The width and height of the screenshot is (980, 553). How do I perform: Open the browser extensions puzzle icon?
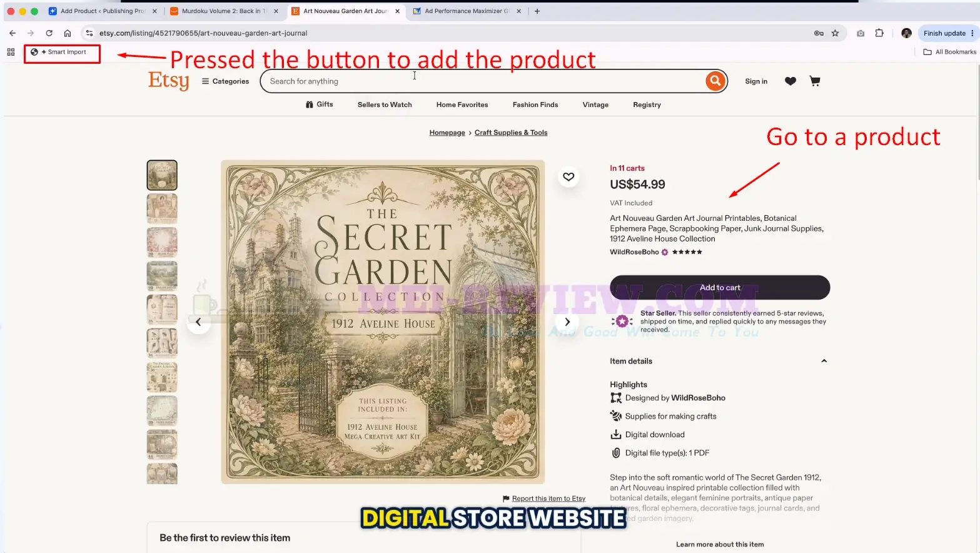pos(879,33)
